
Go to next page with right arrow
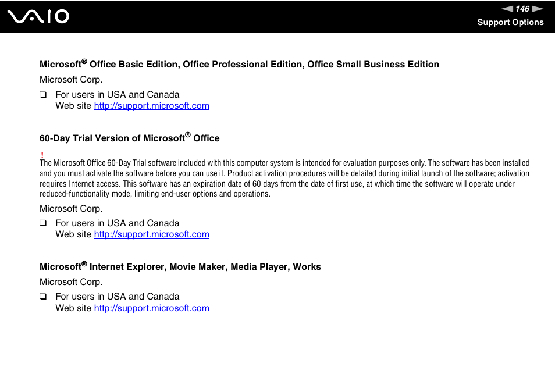click(538, 9)
